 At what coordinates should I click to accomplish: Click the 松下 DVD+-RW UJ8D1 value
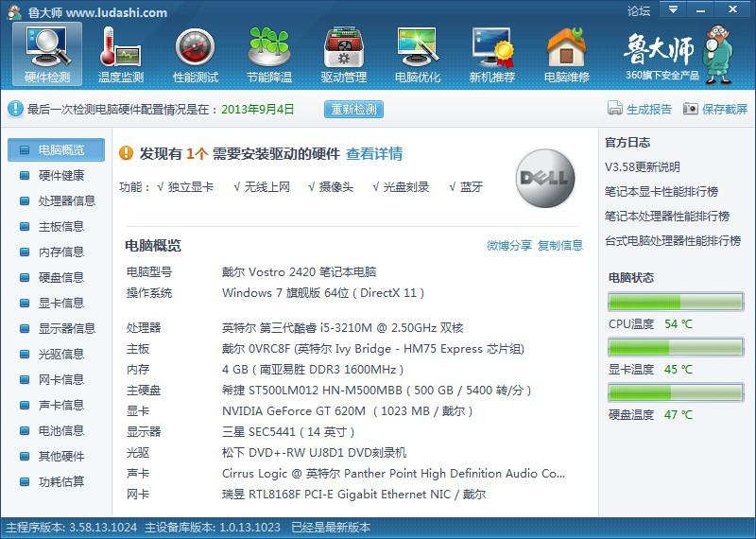point(314,453)
